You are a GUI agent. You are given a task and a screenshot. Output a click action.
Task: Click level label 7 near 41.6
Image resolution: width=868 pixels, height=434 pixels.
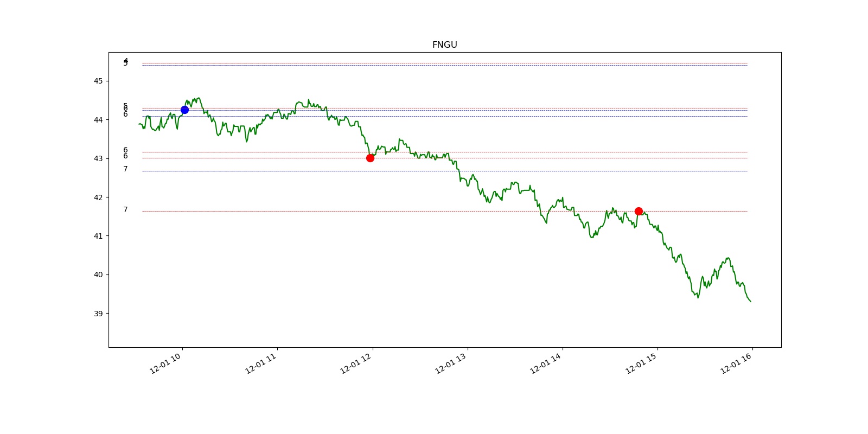tap(125, 209)
